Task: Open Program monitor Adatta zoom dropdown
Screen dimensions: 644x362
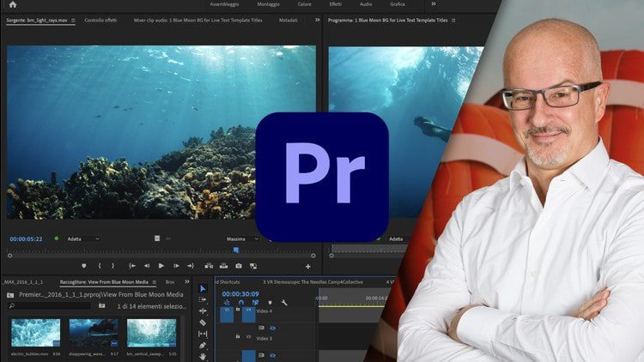Action: [x=398, y=238]
